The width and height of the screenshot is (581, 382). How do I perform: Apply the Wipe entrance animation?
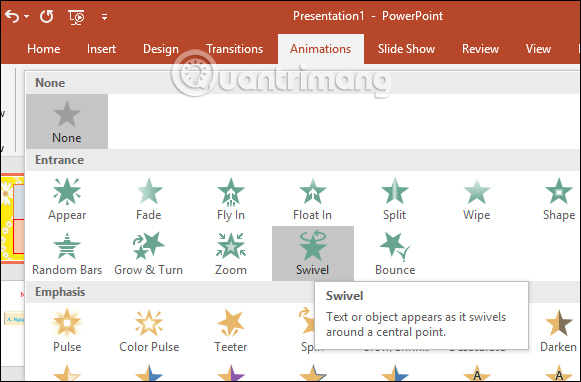(477, 199)
